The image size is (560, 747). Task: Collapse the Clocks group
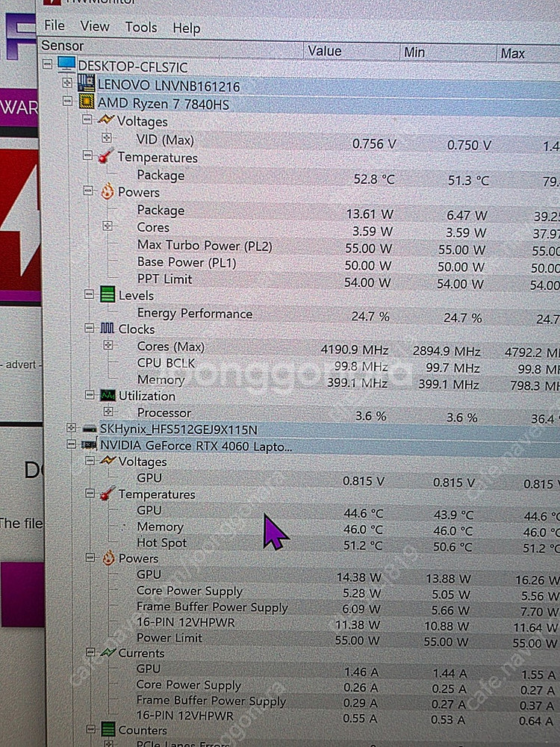(x=89, y=328)
